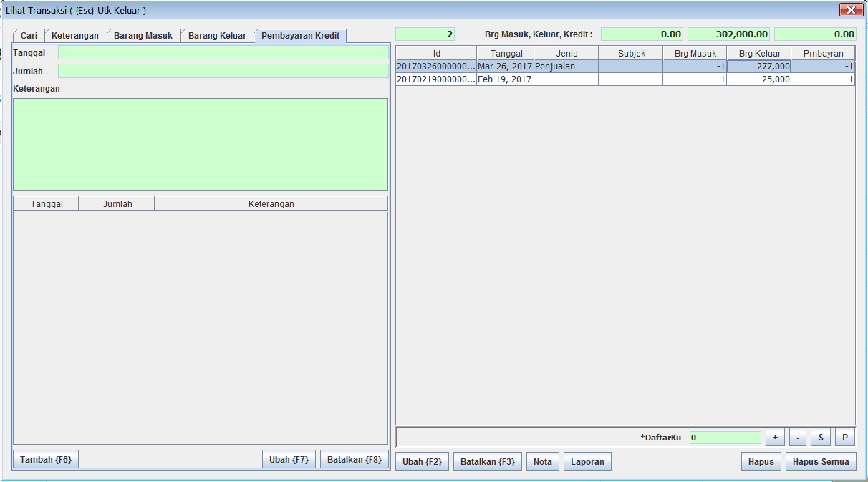Viewport: 868px width, 482px height.
Task: Open the Barang Keluar tab
Action: (217, 36)
